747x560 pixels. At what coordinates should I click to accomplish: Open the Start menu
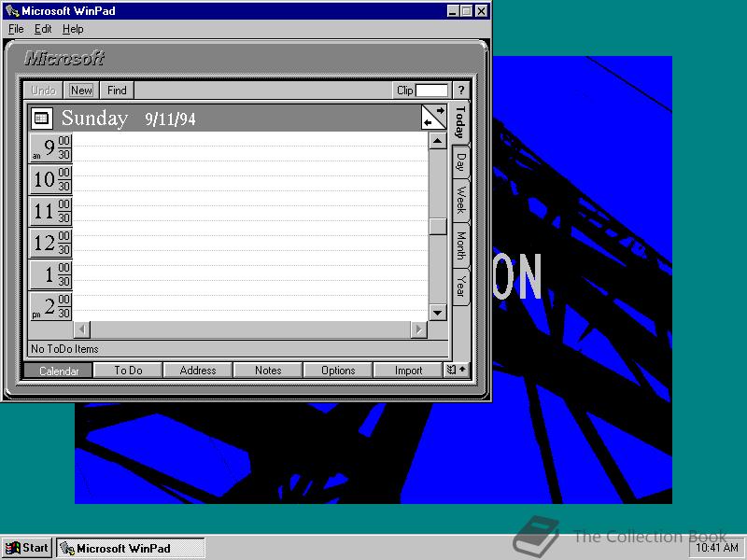[28, 548]
